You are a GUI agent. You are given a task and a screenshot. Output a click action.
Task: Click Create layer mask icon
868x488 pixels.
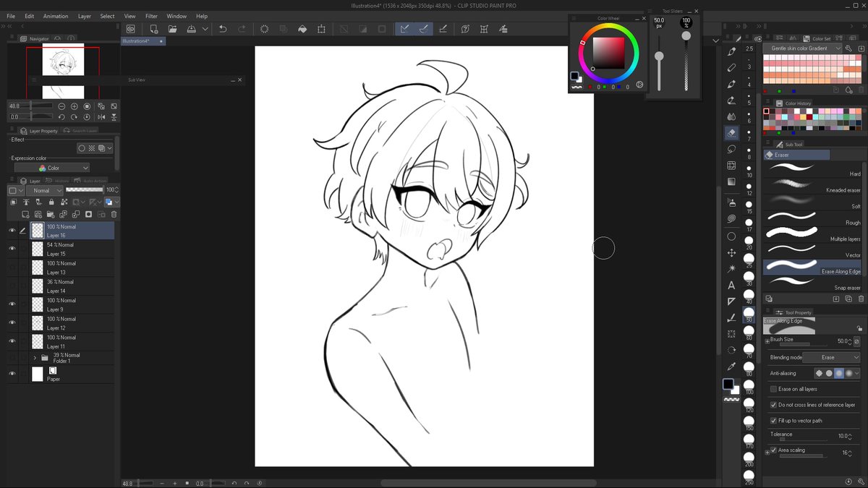[89, 215]
